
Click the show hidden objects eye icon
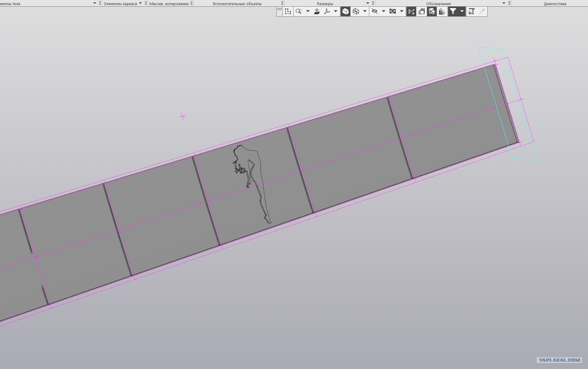coord(393,11)
